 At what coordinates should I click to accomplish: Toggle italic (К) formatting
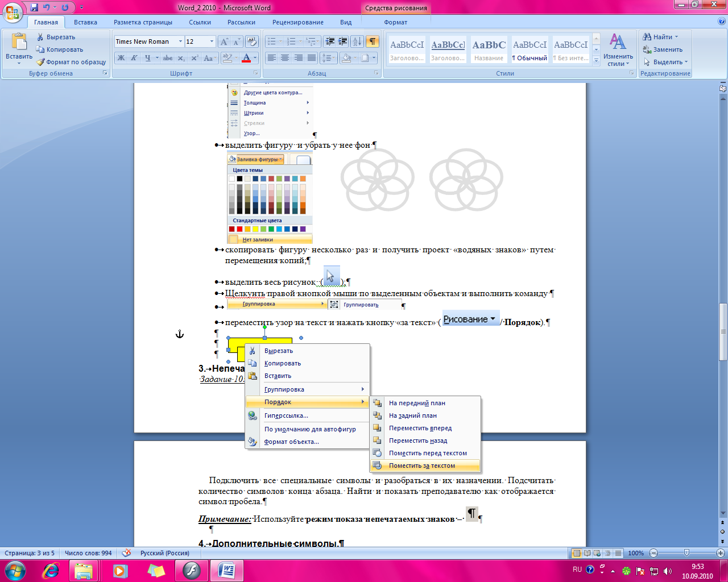(134, 58)
